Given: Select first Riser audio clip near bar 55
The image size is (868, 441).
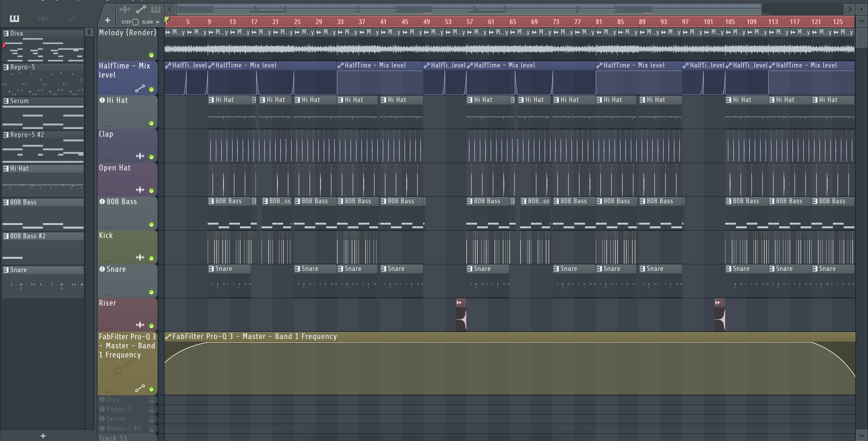Looking at the screenshot, I should pos(461,315).
